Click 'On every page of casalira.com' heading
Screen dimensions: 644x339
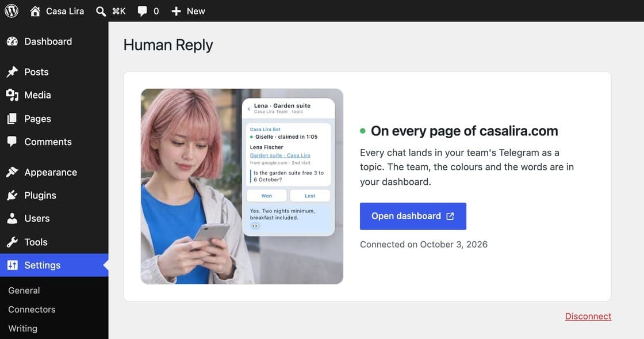tap(465, 131)
